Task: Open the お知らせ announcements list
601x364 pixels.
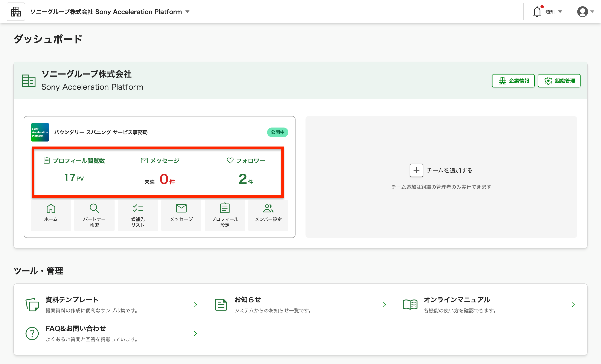Action: (x=384, y=305)
